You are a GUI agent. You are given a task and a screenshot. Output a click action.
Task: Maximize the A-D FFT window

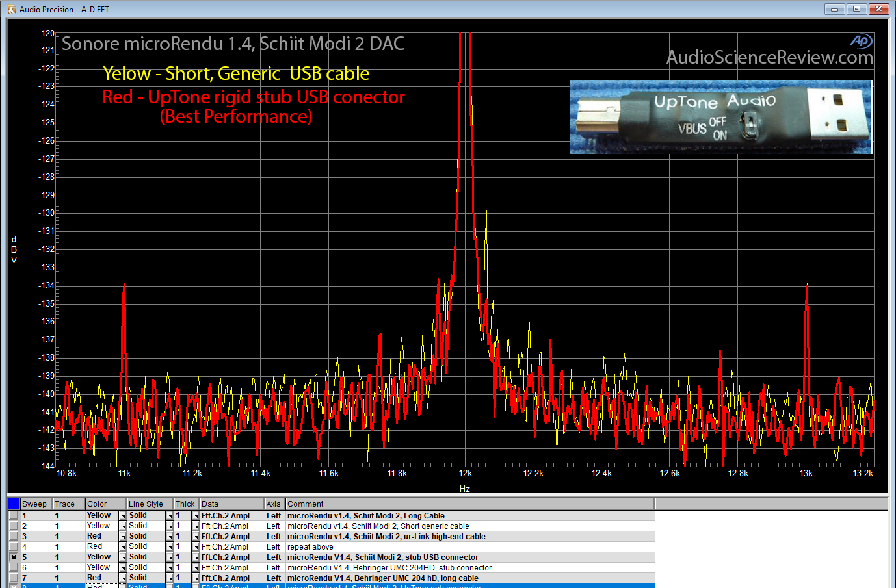(x=856, y=9)
